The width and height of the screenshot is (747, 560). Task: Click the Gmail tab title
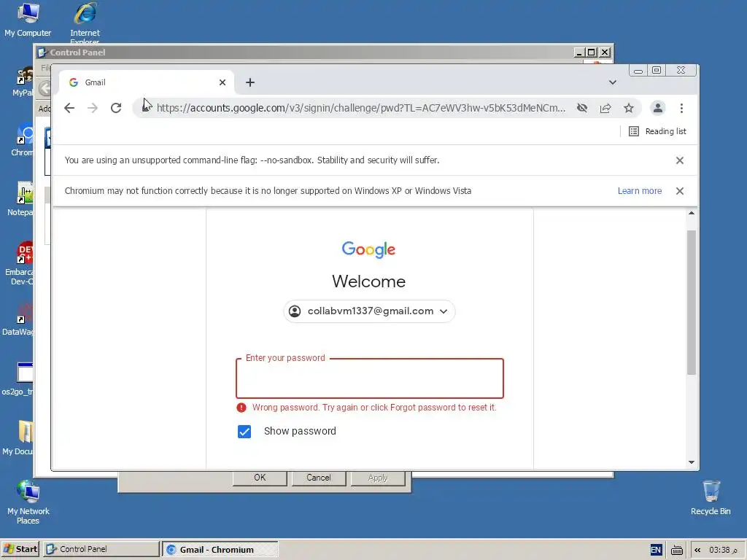pos(96,82)
